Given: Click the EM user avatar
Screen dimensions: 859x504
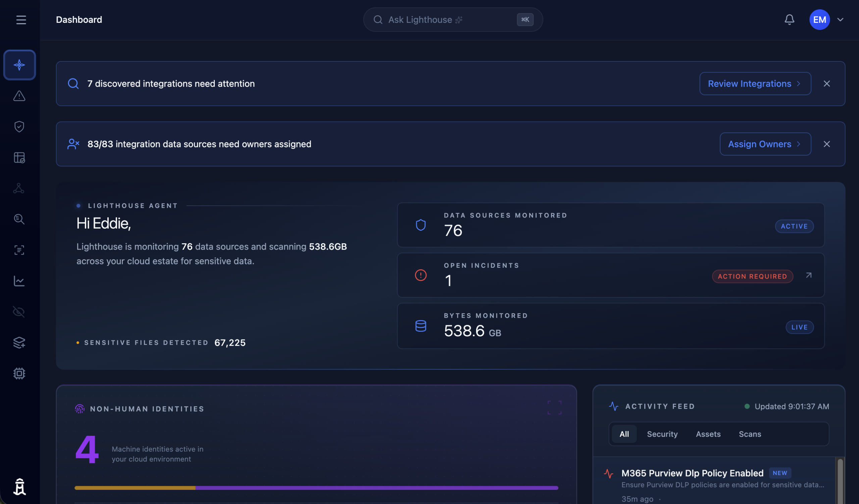Looking at the screenshot, I should point(819,19).
